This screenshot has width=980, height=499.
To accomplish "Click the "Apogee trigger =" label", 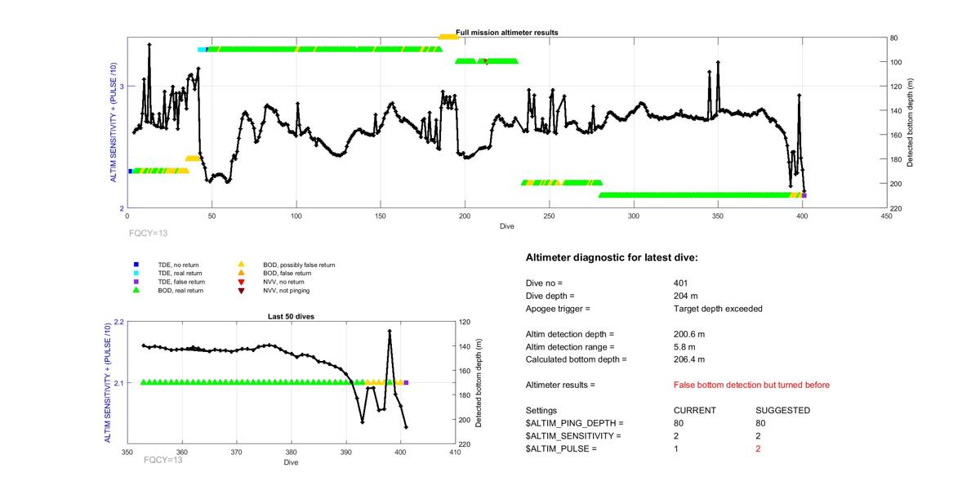I will 558,309.
